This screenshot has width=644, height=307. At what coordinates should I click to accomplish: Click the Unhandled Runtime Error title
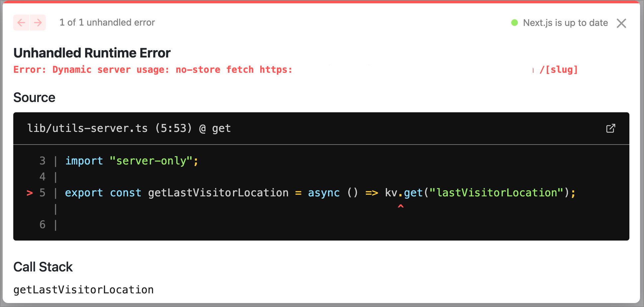point(92,52)
